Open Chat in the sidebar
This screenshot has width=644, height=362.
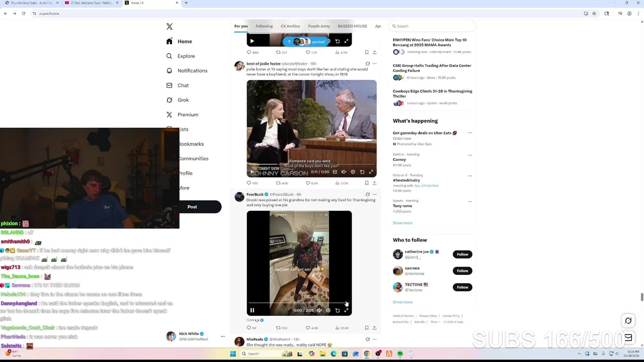[178, 85]
